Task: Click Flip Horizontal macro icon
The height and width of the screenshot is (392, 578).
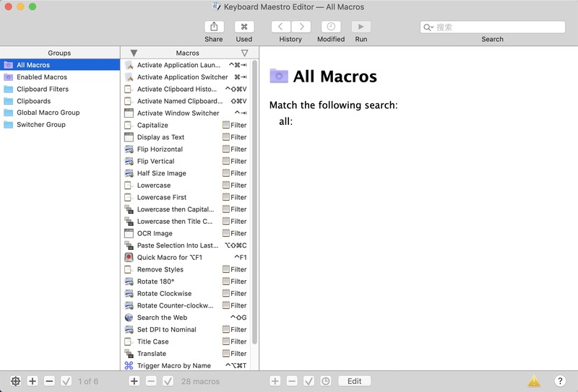Action: pos(129,149)
